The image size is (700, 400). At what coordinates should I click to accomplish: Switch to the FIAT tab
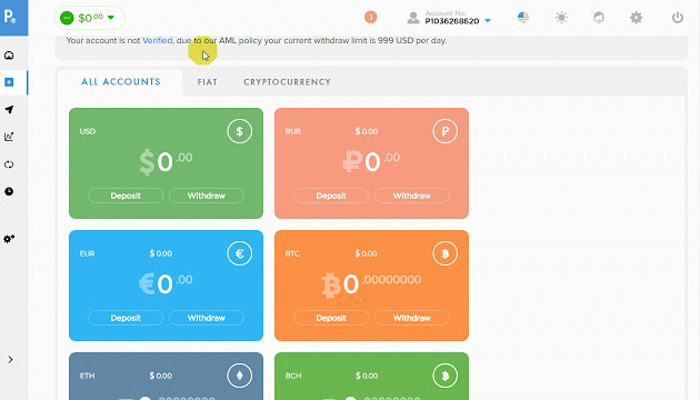point(207,82)
